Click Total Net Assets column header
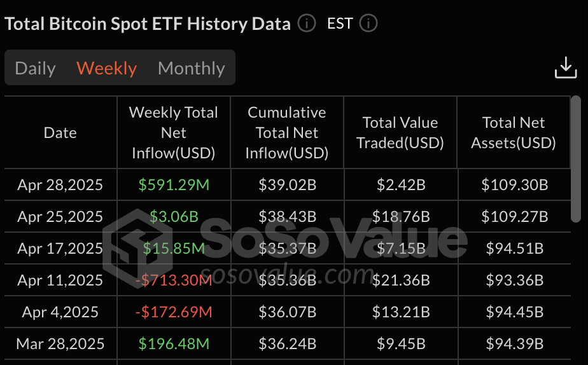588x365 pixels. 514,133
